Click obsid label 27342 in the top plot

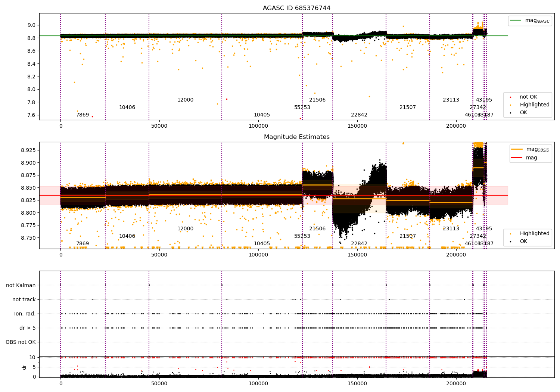478,108
